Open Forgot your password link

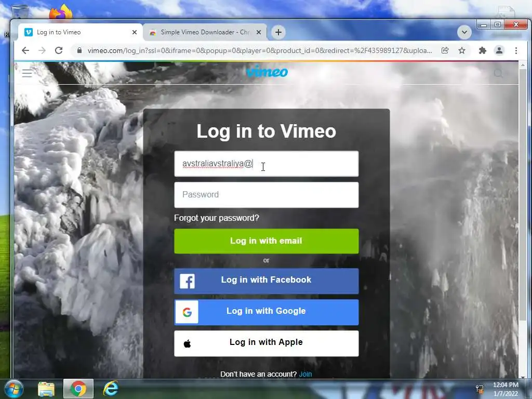[217, 218]
